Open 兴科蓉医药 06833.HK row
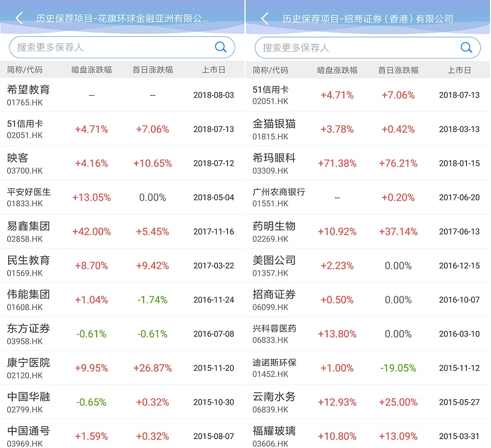 (368, 333)
